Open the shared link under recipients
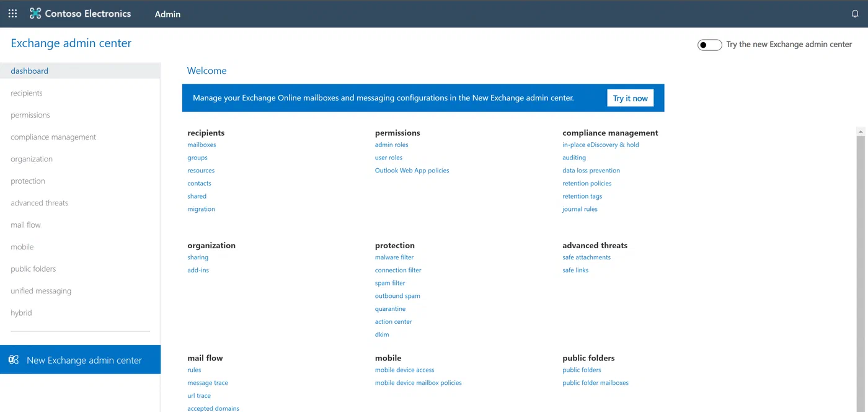868x412 pixels. tap(197, 196)
